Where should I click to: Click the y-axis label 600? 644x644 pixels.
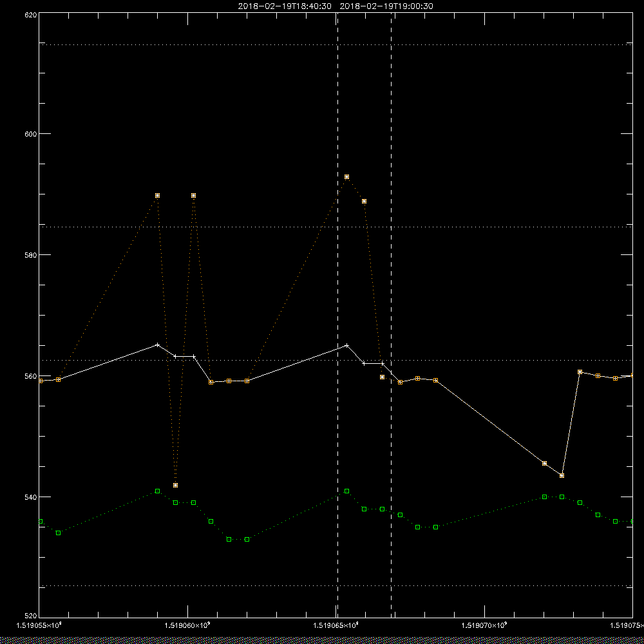31,134
